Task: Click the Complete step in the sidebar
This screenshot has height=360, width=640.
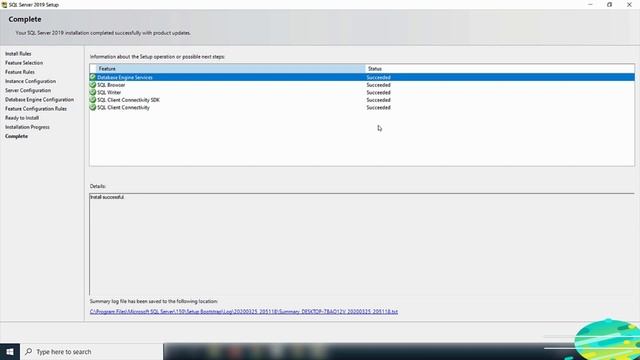Action: pos(16,136)
